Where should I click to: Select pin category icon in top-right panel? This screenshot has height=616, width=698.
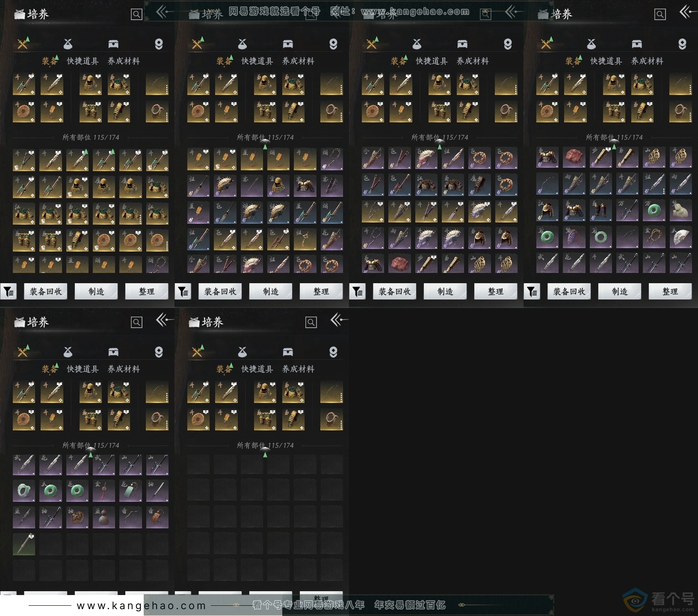pos(682,44)
